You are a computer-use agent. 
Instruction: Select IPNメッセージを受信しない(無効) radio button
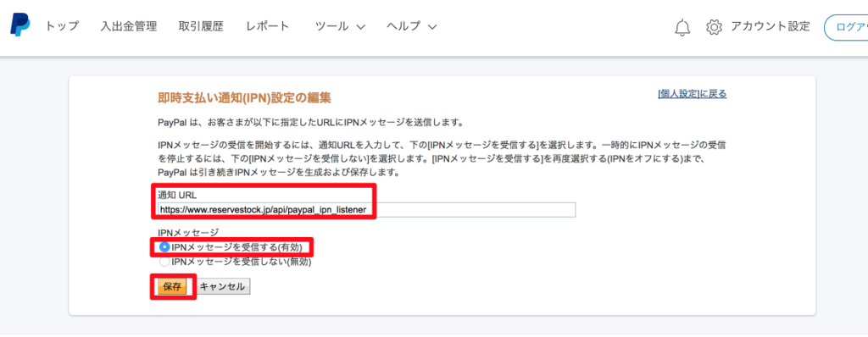(164, 262)
